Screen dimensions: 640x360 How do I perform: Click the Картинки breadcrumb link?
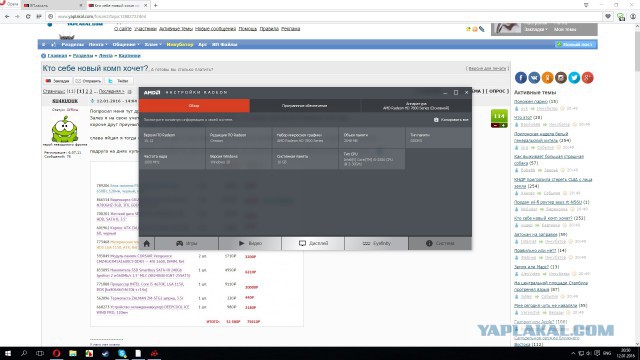click(x=129, y=56)
